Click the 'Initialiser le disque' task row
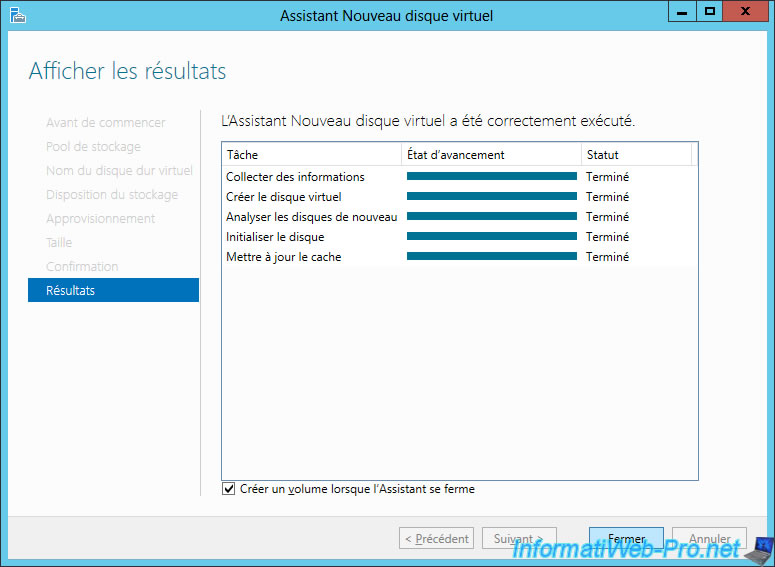The height and width of the screenshot is (567, 775). click(460, 237)
